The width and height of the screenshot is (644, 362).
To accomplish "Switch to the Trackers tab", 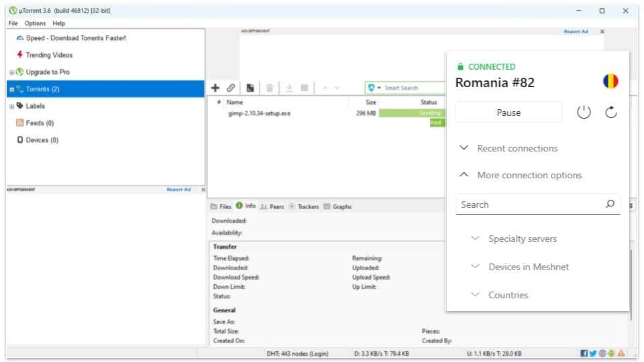I will coord(303,206).
